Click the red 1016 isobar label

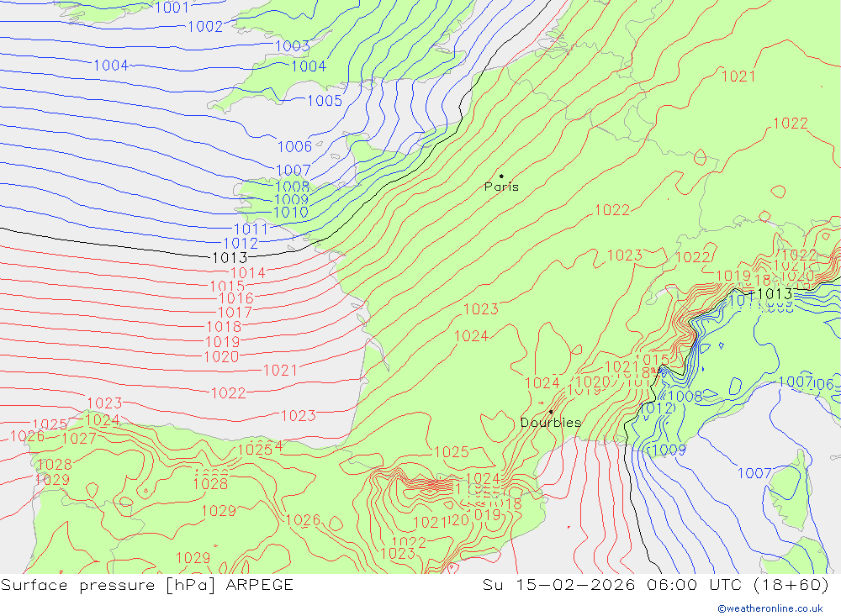click(x=236, y=298)
